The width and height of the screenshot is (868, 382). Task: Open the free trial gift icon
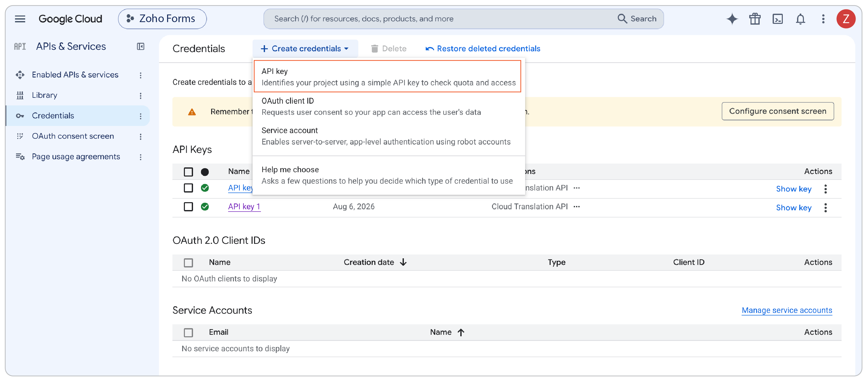coord(755,19)
